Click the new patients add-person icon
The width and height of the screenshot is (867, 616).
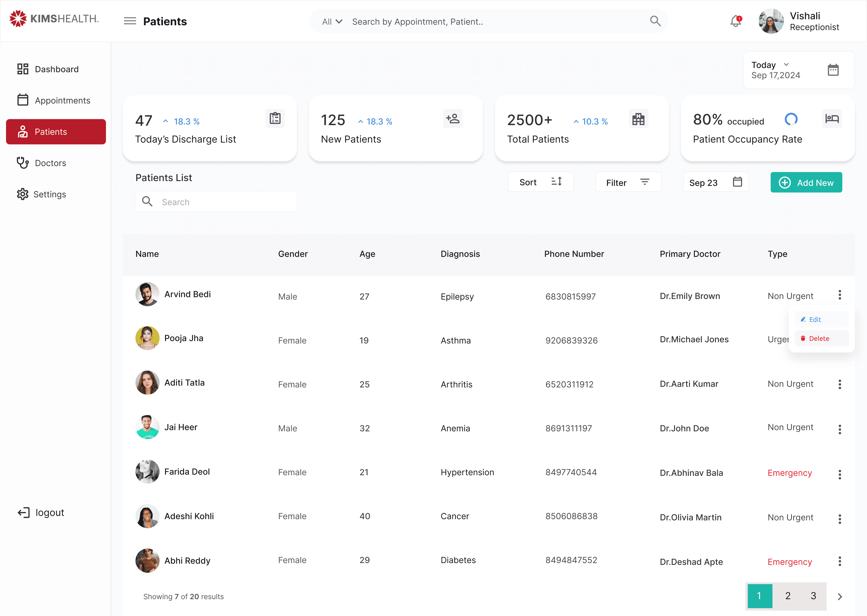pyautogui.click(x=453, y=119)
